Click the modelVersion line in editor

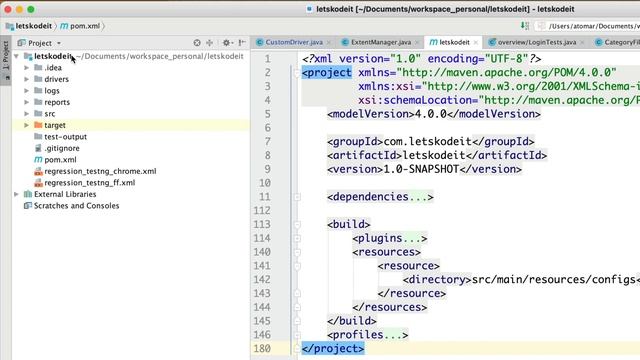[433, 114]
